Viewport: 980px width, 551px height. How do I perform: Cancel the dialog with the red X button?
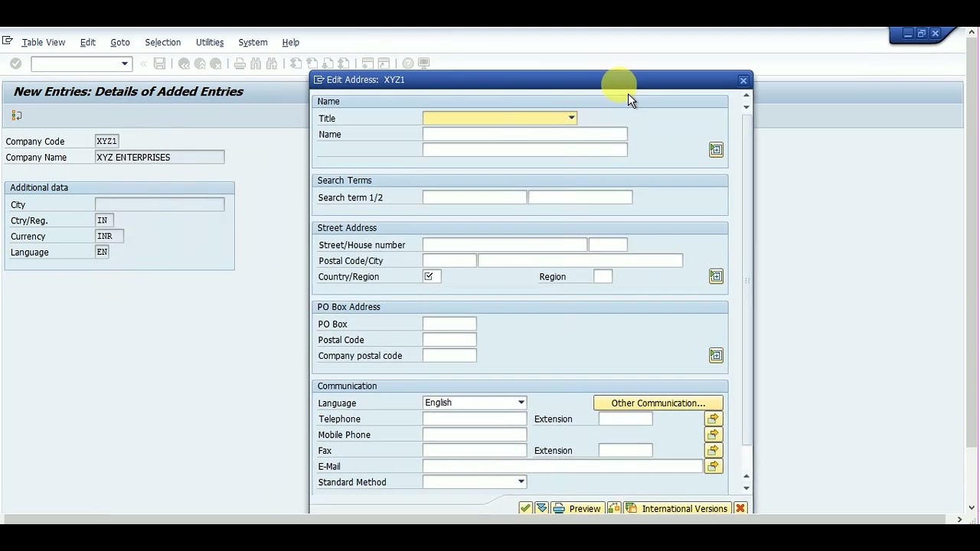click(740, 508)
